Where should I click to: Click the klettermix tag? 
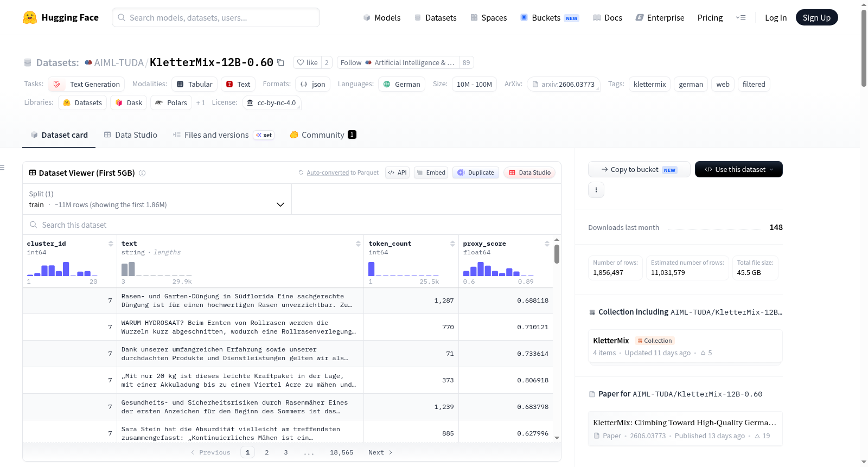click(649, 84)
